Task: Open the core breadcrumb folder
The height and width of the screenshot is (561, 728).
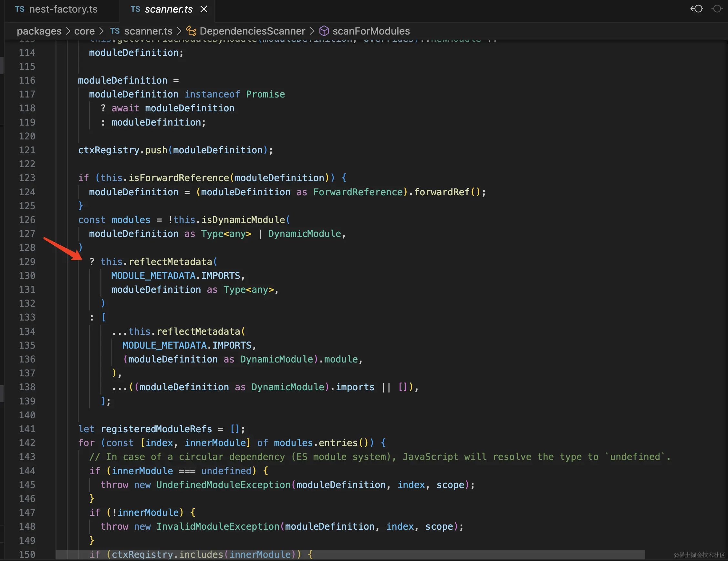Action: point(84,31)
